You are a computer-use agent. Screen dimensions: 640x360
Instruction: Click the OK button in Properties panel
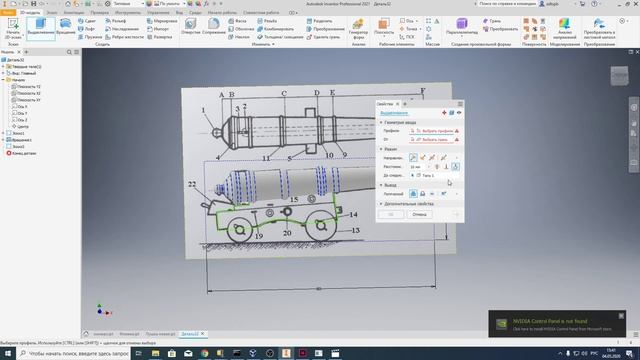[x=391, y=214]
